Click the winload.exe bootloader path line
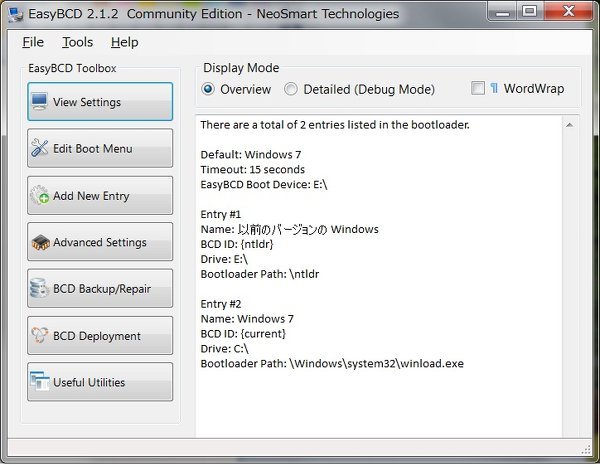This screenshot has width=600, height=466. click(332, 363)
